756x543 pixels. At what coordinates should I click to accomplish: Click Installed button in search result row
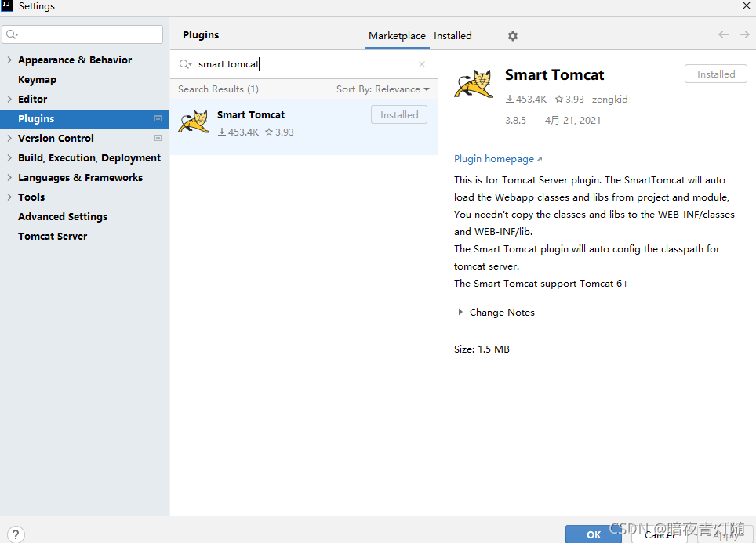[398, 114]
